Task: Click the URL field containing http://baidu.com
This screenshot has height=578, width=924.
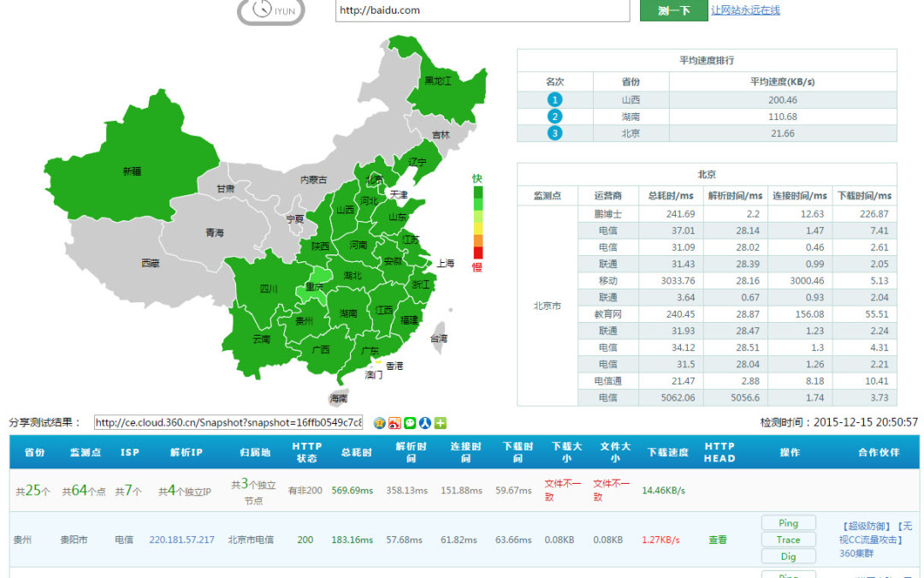Action: click(x=483, y=10)
